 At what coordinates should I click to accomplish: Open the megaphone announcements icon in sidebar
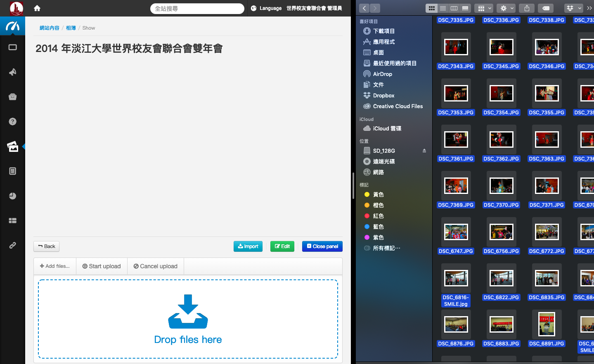click(x=13, y=72)
